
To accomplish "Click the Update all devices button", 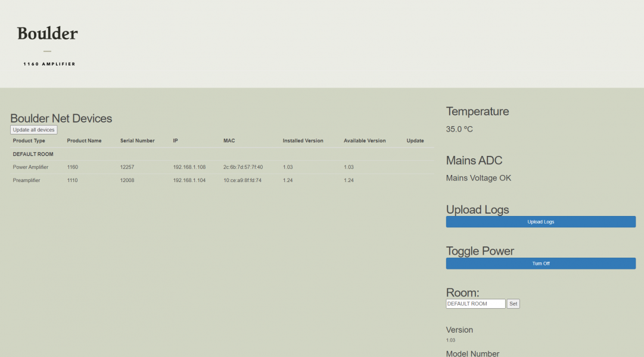I will point(34,130).
